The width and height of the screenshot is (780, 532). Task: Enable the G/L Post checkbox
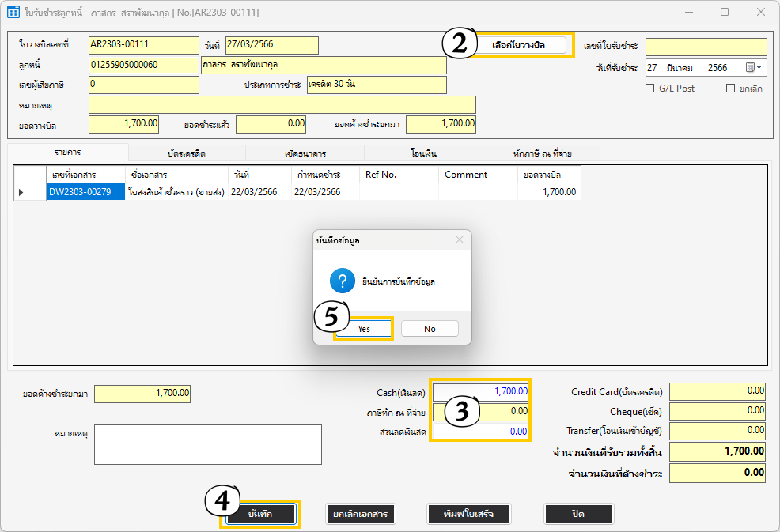pyautogui.click(x=650, y=89)
